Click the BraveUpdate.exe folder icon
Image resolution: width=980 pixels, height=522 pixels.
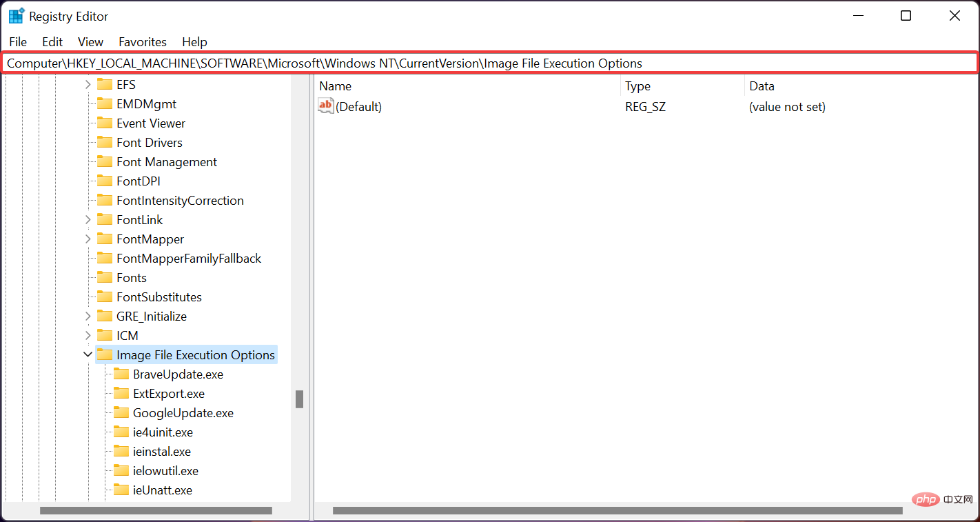point(121,374)
